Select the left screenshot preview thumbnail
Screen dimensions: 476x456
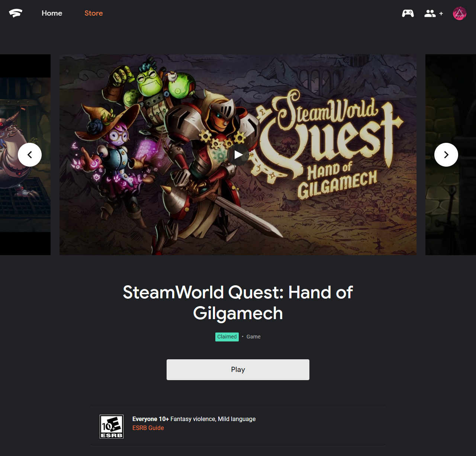point(25,155)
